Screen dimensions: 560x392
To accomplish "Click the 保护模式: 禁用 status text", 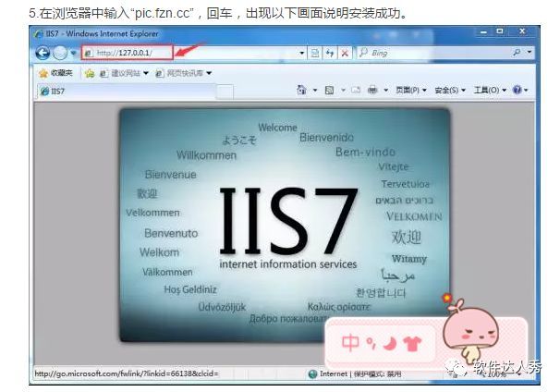I will pyautogui.click(x=378, y=374).
